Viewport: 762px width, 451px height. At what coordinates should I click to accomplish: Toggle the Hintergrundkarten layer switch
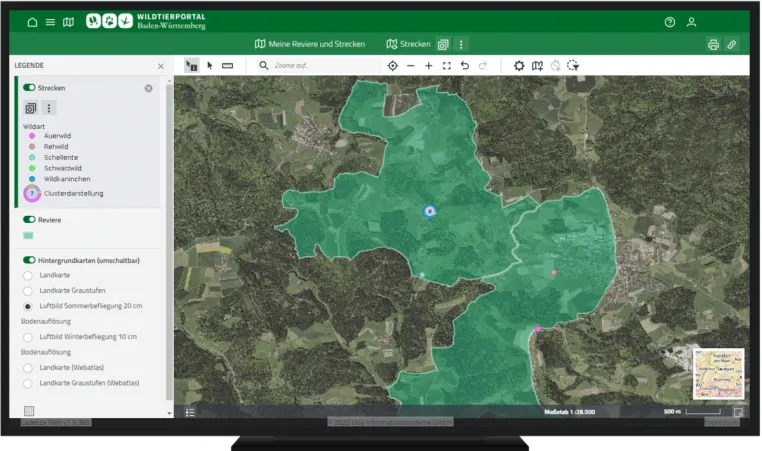[x=29, y=260]
